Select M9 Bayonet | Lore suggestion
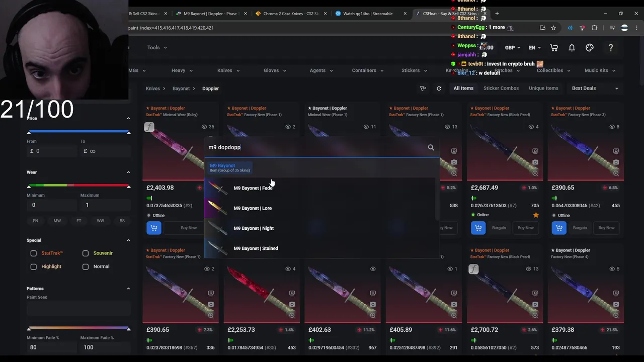Image resolution: width=644 pixels, height=362 pixels. pyautogui.click(x=320, y=208)
